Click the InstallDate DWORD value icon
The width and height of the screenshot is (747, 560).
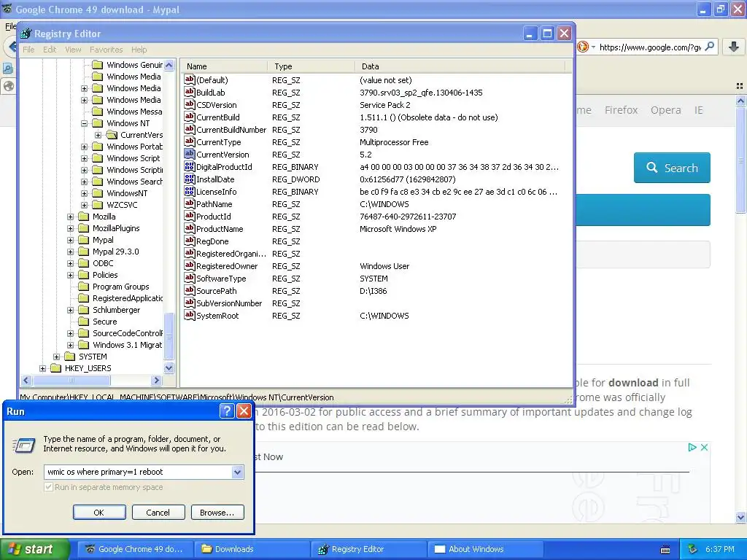tap(190, 179)
